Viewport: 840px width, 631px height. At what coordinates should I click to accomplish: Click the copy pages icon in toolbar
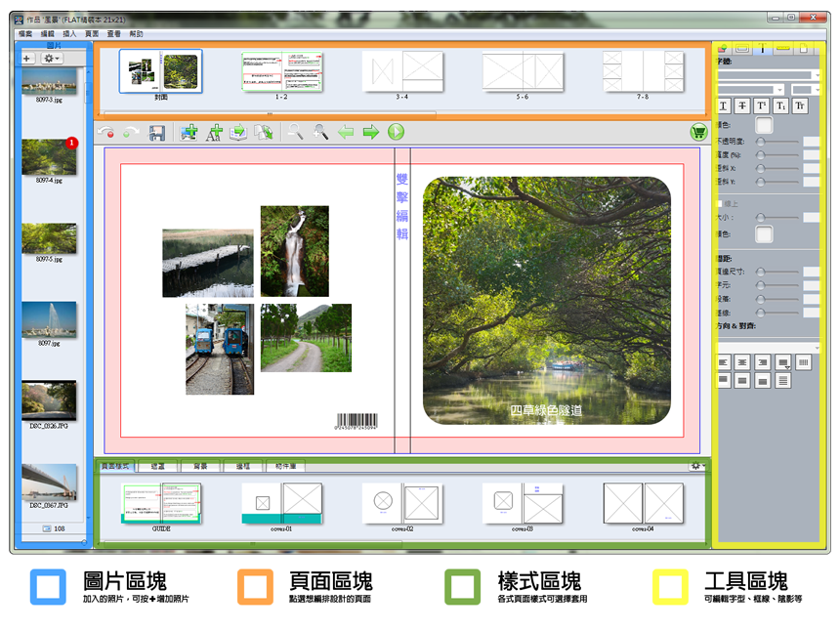[x=264, y=132]
